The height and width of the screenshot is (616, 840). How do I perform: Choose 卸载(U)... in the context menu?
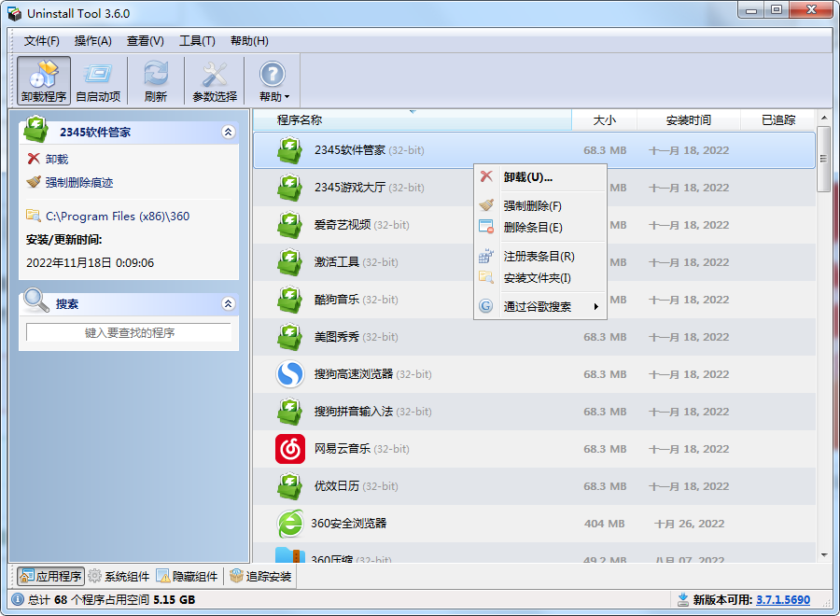[x=540, y=177]
